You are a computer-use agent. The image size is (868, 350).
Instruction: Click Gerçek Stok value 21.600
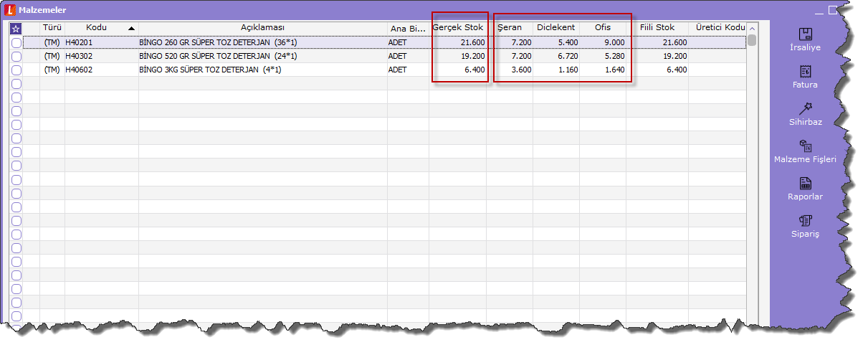coord(472,43)
